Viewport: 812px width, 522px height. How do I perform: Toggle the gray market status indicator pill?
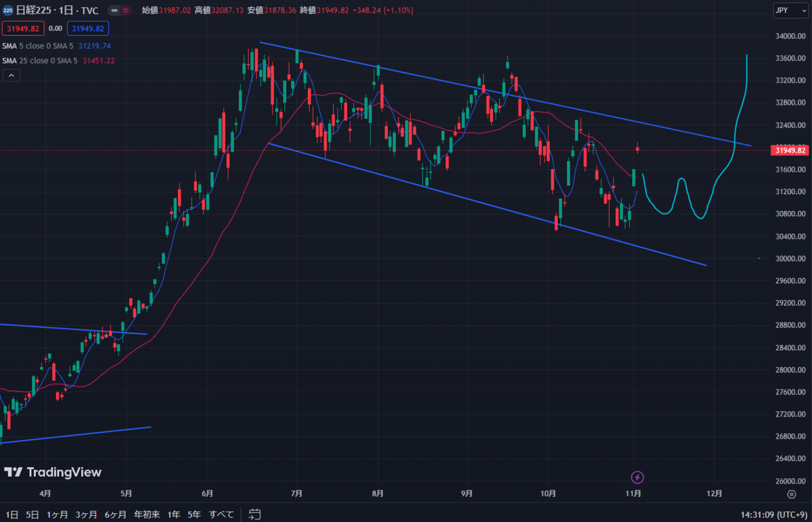116,11
